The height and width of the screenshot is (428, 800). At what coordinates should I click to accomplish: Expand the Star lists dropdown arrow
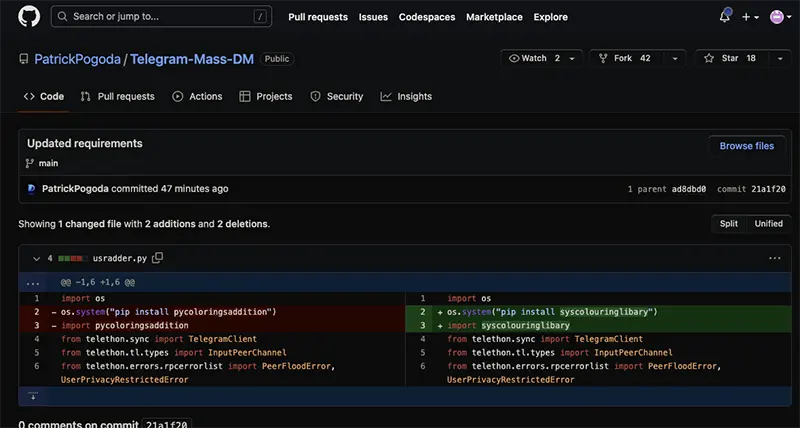coord(780,59)
